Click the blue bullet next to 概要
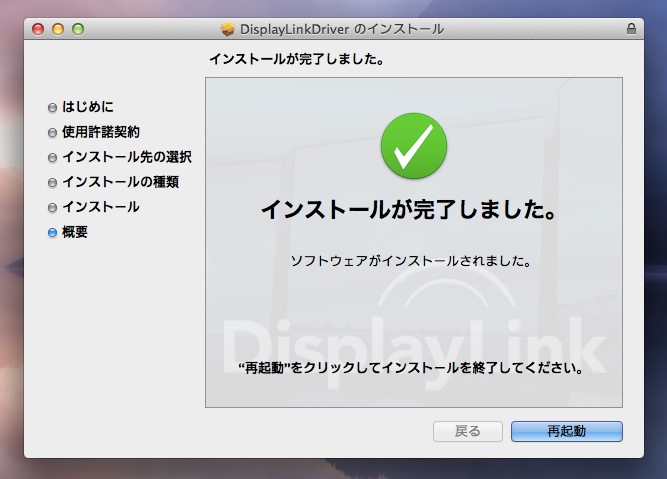The image size is (667, 479). click(52, 233)
